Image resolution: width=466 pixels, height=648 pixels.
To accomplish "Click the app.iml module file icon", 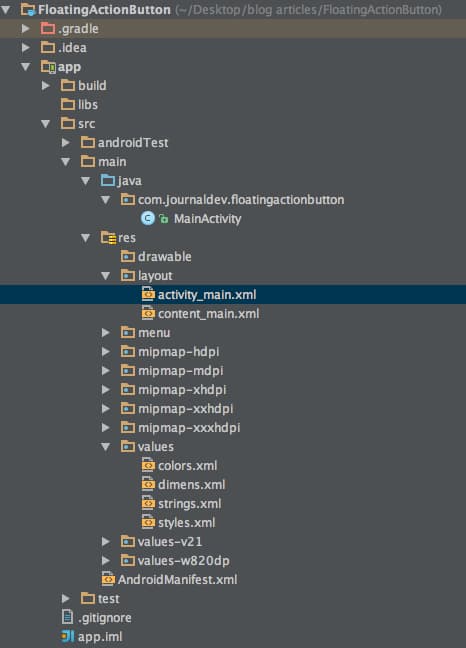I will 68,636.
